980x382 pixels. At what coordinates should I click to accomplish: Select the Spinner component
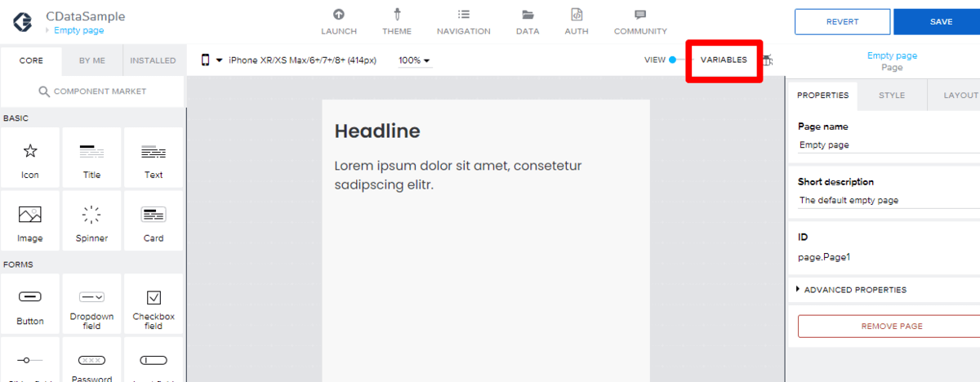[91, 221]
